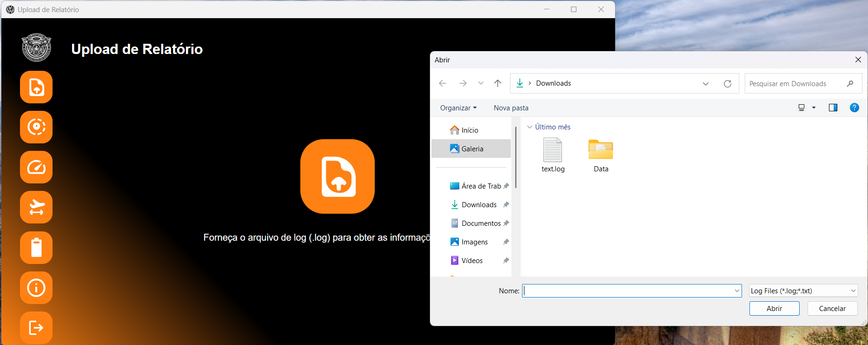
Task: Click the info sidebar icon
Action: point(36,288)
